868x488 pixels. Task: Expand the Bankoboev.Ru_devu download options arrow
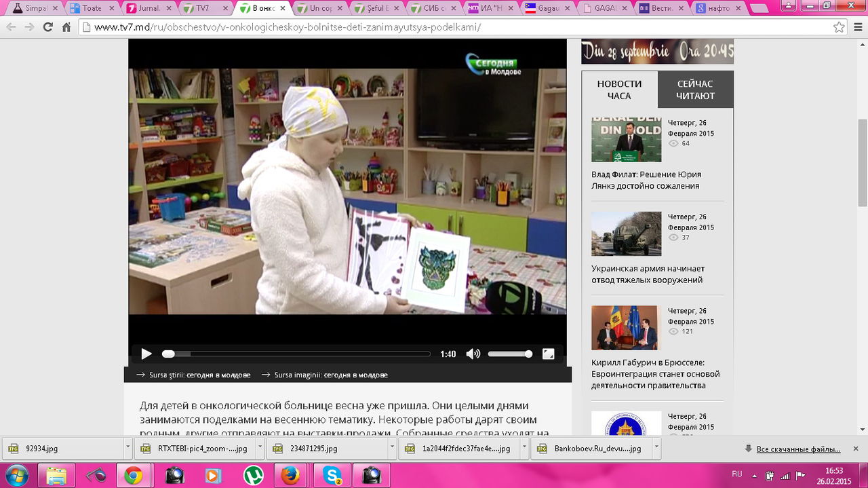(x=657, y=449)
